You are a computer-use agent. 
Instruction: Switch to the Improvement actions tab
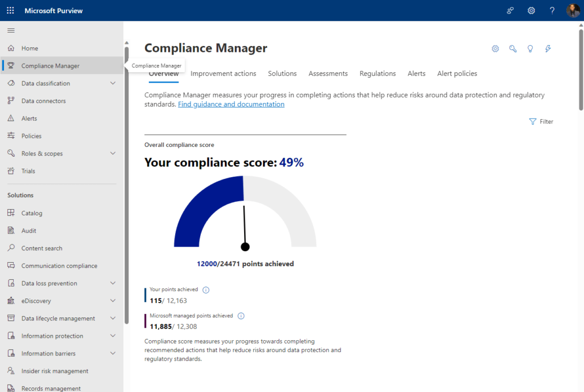pos(223,73)
